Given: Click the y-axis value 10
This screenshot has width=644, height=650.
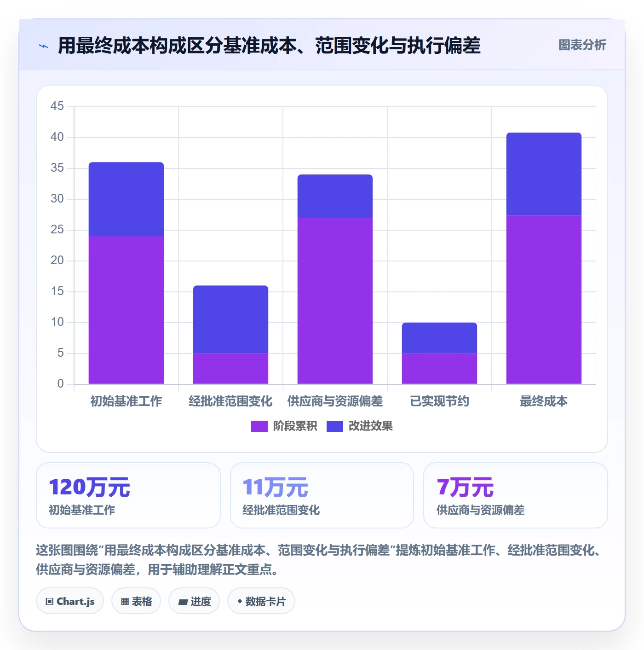Looking at the screenshot, I should [x=57, y=322].
